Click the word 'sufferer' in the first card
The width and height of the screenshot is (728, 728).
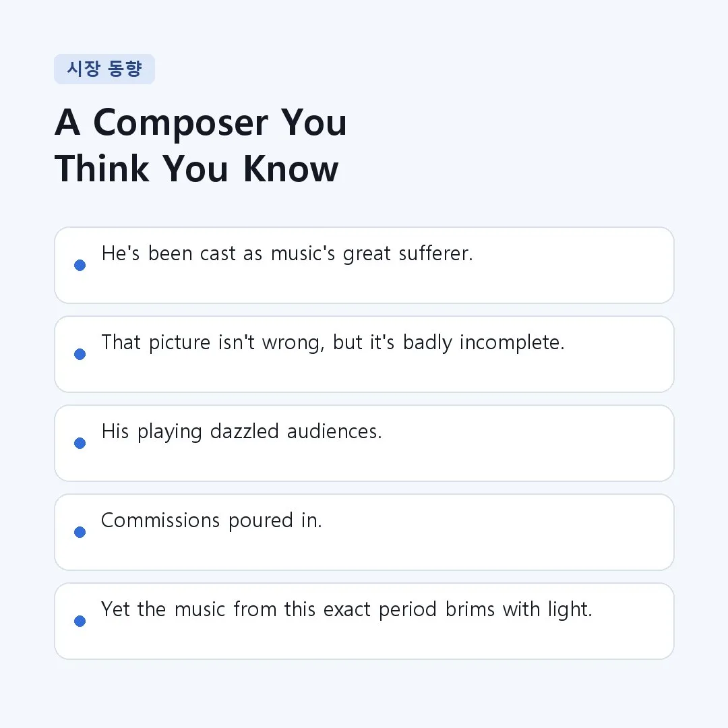click(435, 253)
